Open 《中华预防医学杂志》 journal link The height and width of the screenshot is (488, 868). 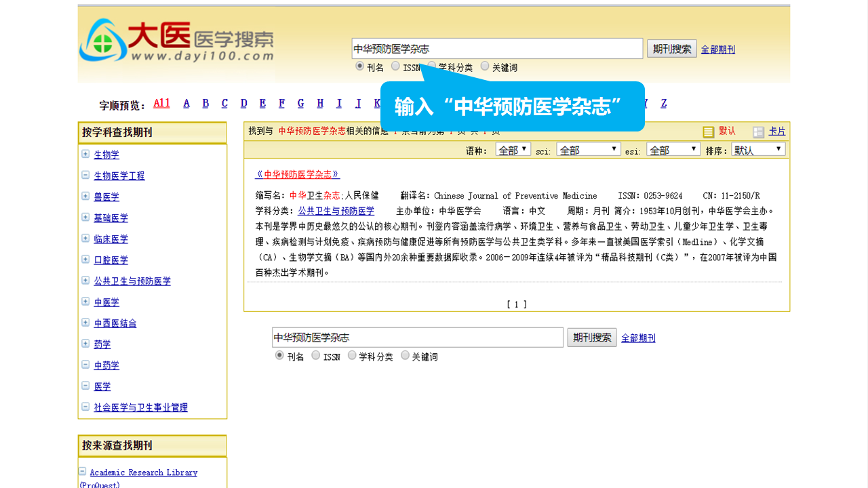[298, 174]
